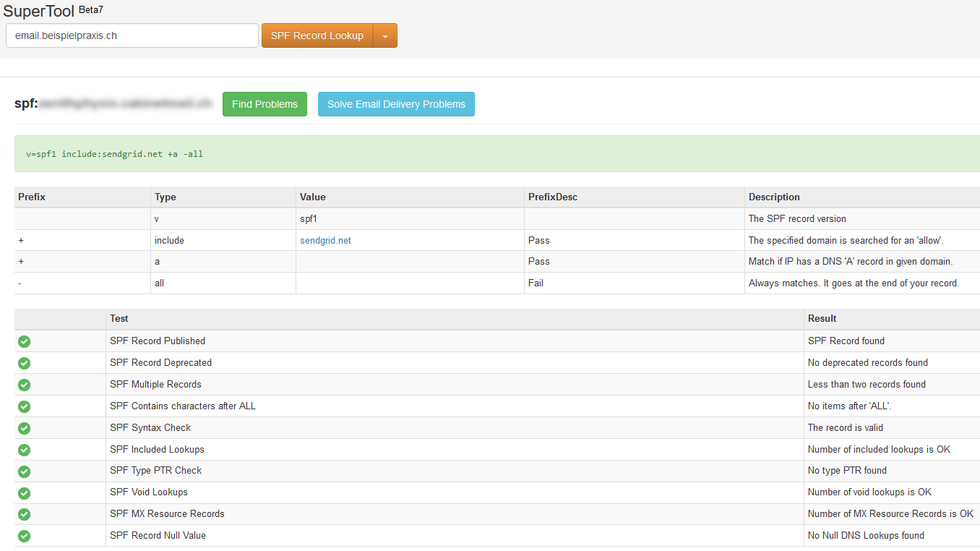Viewport: 980px width, 551px height.
Task: Click the green check icon for SPF Record Published
Action: (x=24, y=341)
